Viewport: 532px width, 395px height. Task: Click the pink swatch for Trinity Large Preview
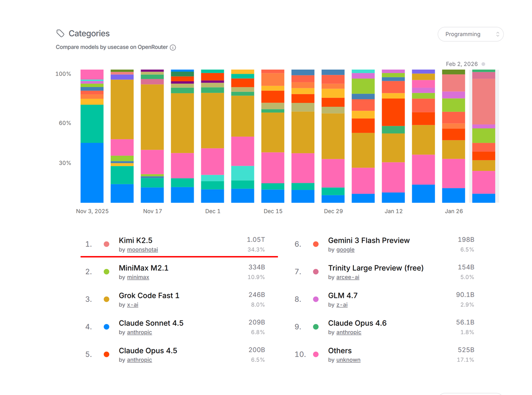coord(316,271)
